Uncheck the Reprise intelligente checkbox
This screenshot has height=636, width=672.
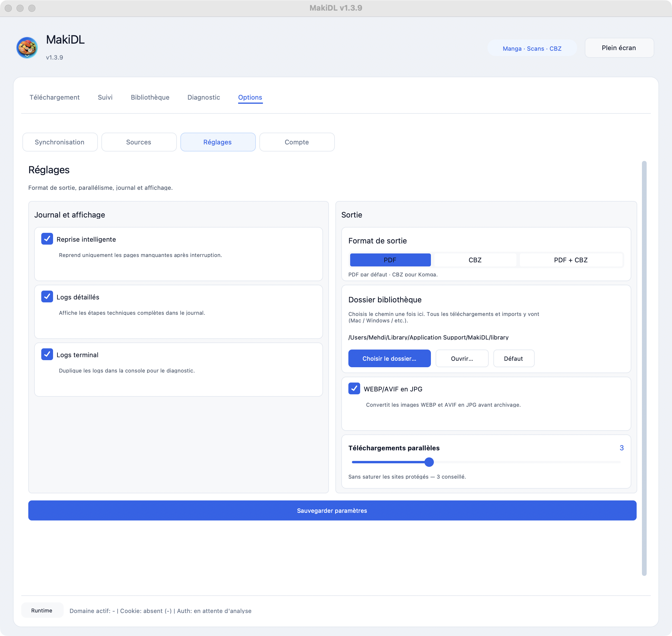point(47,239)
